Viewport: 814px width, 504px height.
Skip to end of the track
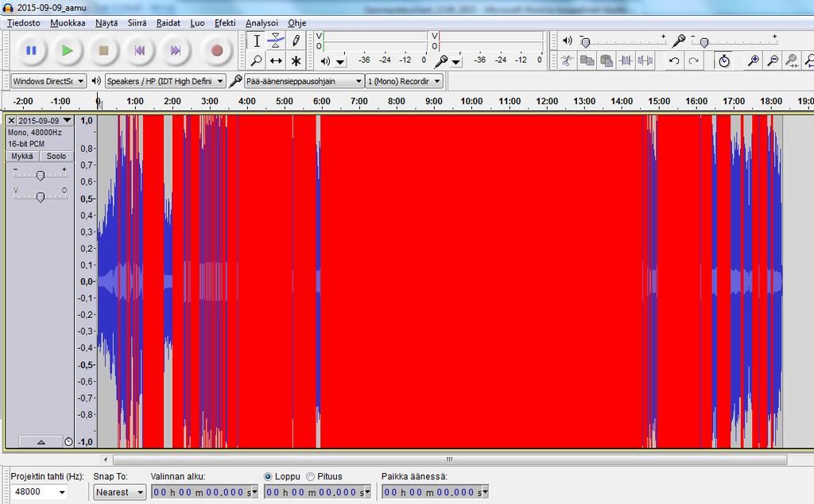point(176,50)
